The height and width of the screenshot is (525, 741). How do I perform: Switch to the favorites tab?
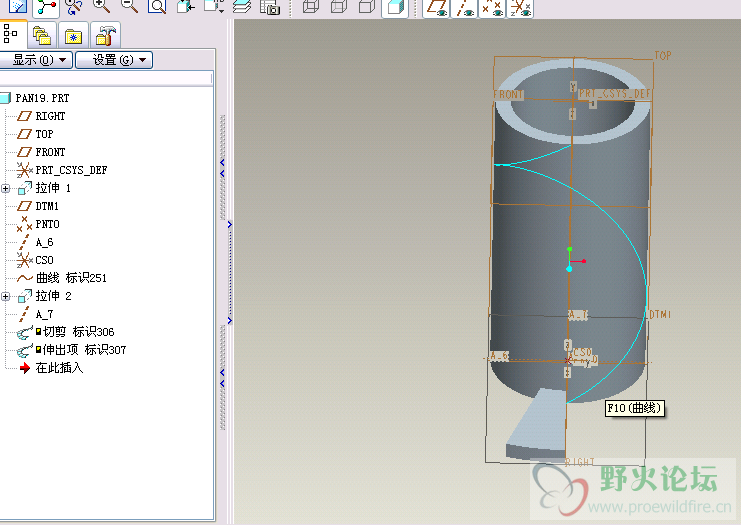pos(73,35)
